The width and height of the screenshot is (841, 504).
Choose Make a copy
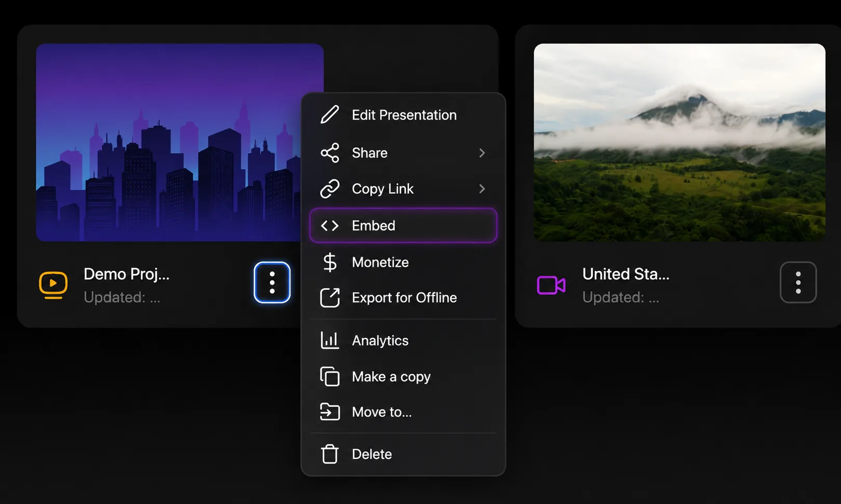pos(403,376)
